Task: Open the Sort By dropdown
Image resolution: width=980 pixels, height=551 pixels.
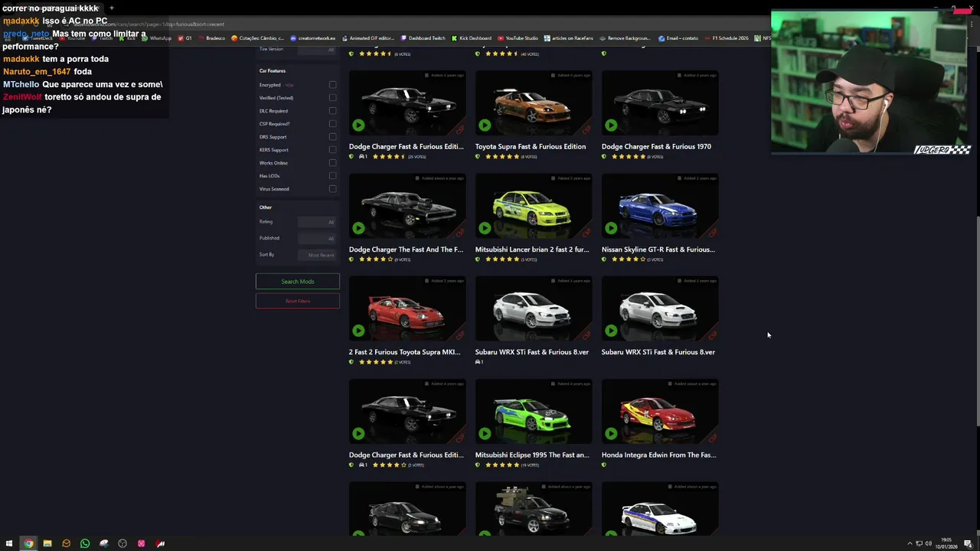Action: (317, 255)
